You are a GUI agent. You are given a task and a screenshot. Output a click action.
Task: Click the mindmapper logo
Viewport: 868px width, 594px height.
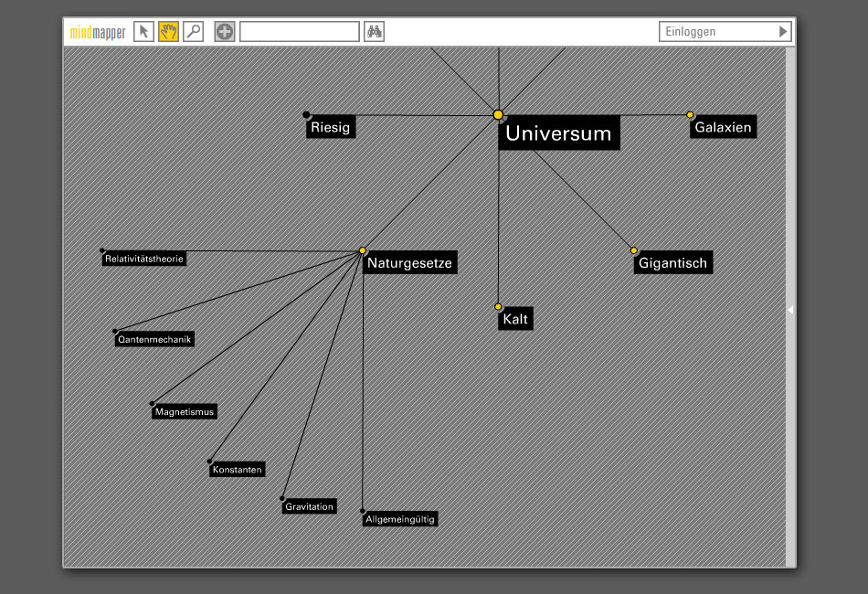coord(98,33)
